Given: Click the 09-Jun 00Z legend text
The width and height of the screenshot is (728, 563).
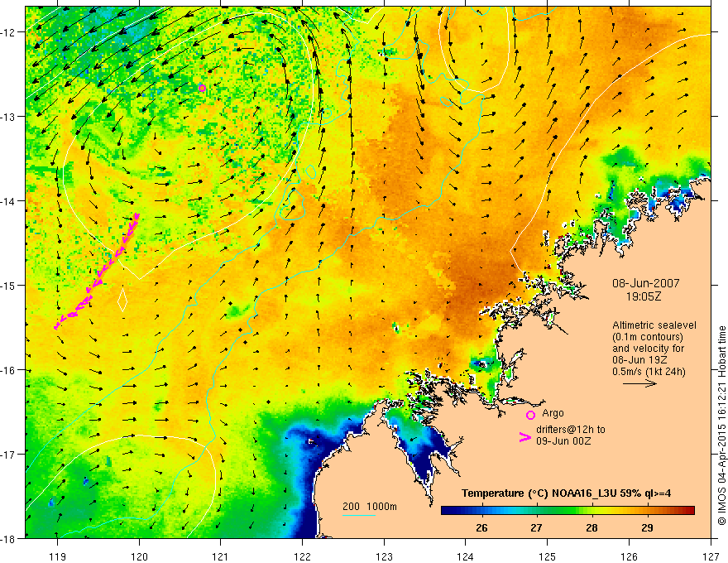Looking at the screenshot, I should [563, 440].
